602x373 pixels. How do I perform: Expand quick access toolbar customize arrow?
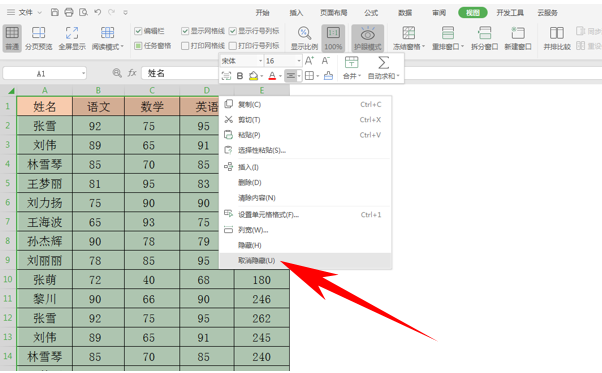click(x=125, y=13)
